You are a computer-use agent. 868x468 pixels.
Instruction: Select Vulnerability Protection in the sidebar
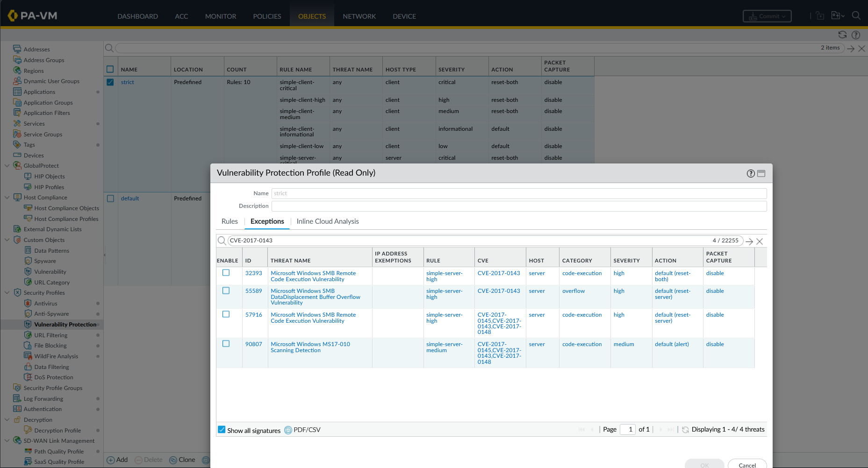tap(65, 325)
